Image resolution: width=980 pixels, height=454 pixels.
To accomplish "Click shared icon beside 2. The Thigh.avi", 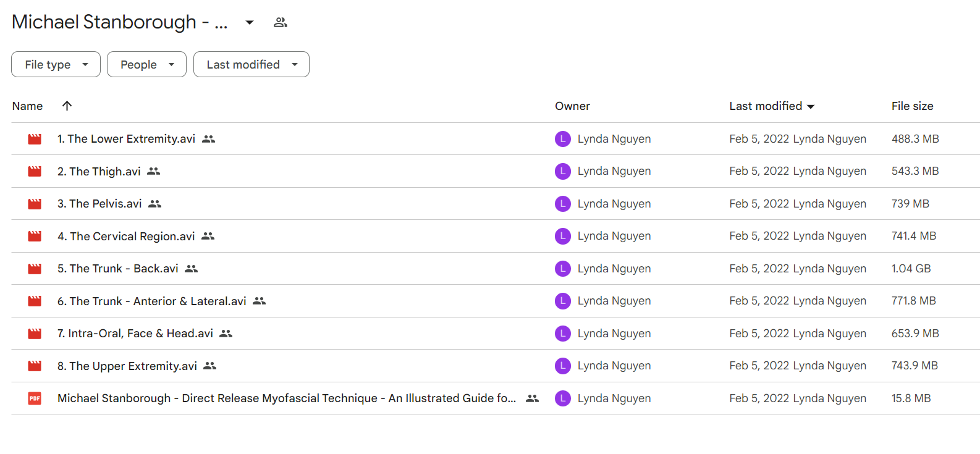I will [x=154, y=171].
